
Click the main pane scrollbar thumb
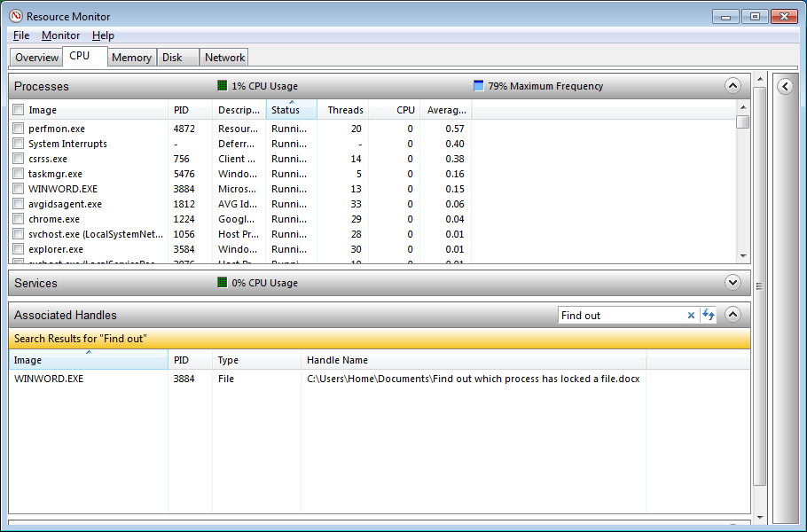click(x=760, y=286)
